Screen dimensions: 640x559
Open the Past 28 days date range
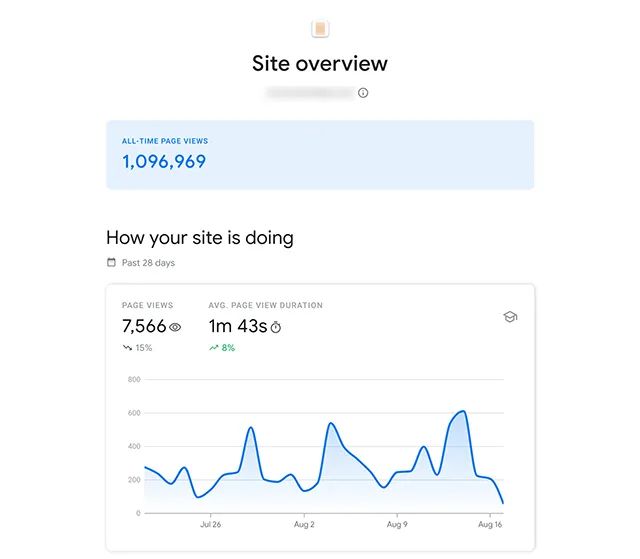pos(148,263)
